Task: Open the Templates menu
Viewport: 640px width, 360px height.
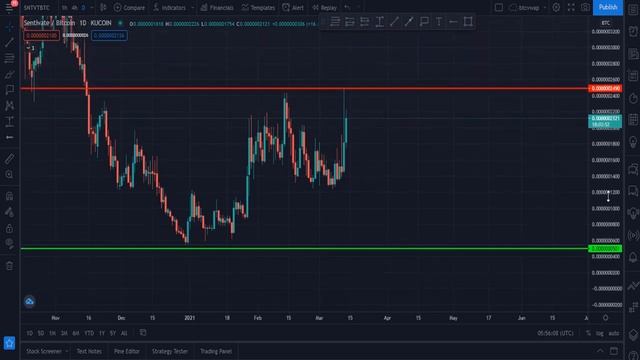Action: click(257, 7)
